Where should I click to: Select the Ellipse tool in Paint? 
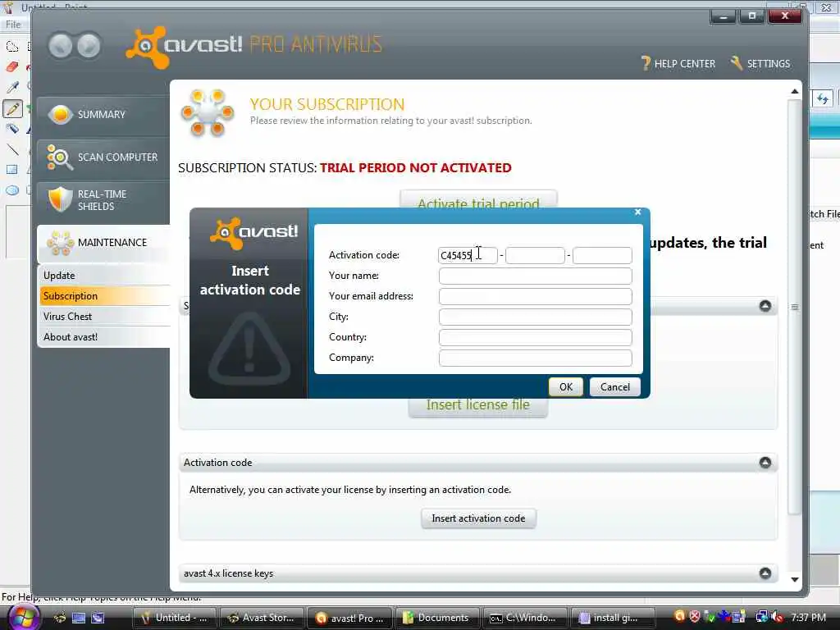click(12, 190)
